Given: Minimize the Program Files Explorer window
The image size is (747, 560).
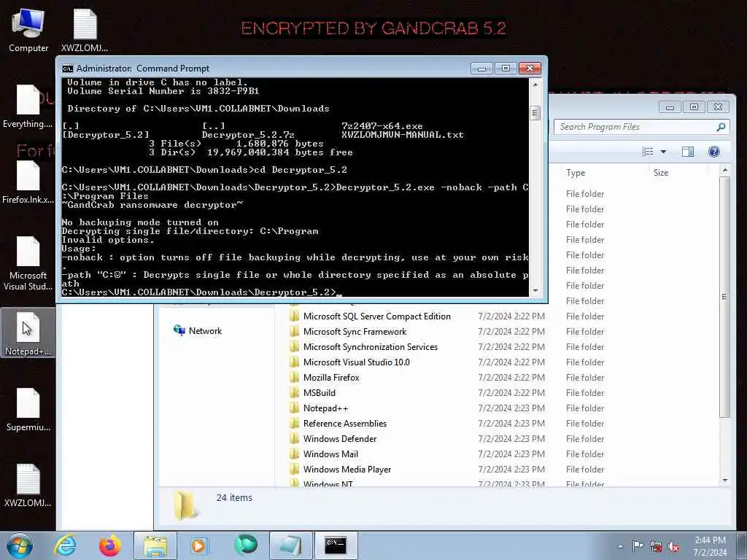Looking at the screenshot, I should click(x=670, y=107).
